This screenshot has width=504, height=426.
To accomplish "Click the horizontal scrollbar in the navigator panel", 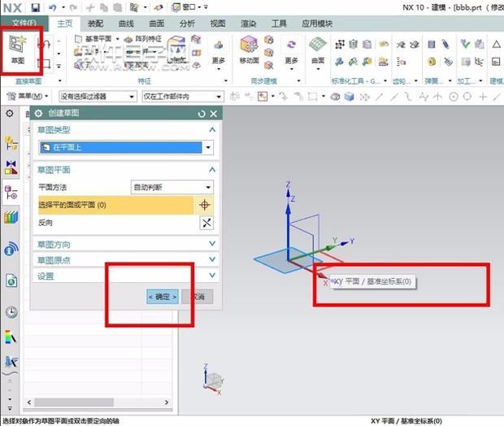I will [x=74, y=402].
